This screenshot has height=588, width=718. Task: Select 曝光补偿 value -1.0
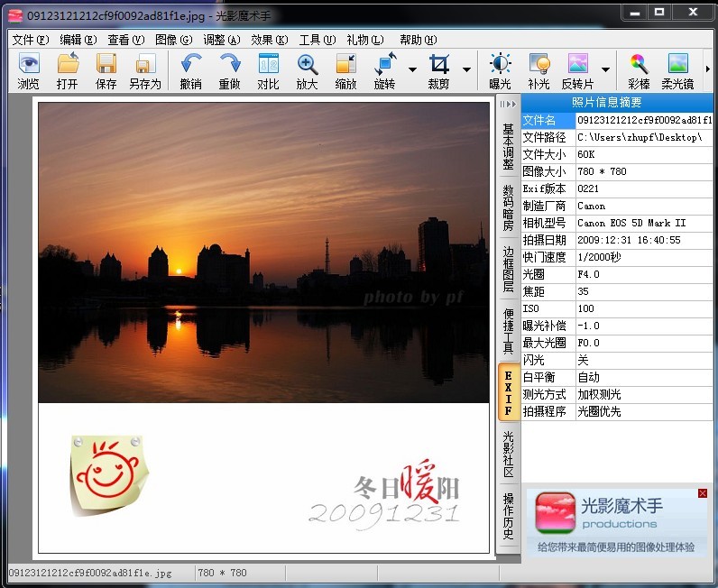(644, 326)
